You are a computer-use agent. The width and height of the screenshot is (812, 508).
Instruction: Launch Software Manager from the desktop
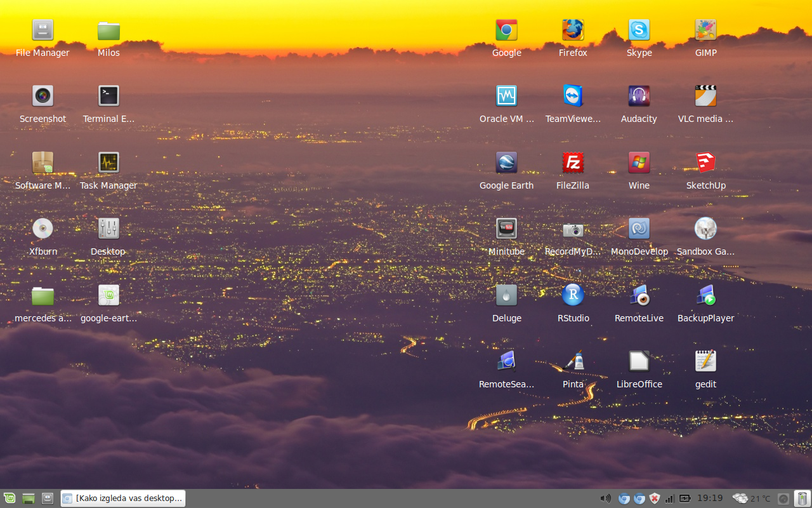[43, 163]
